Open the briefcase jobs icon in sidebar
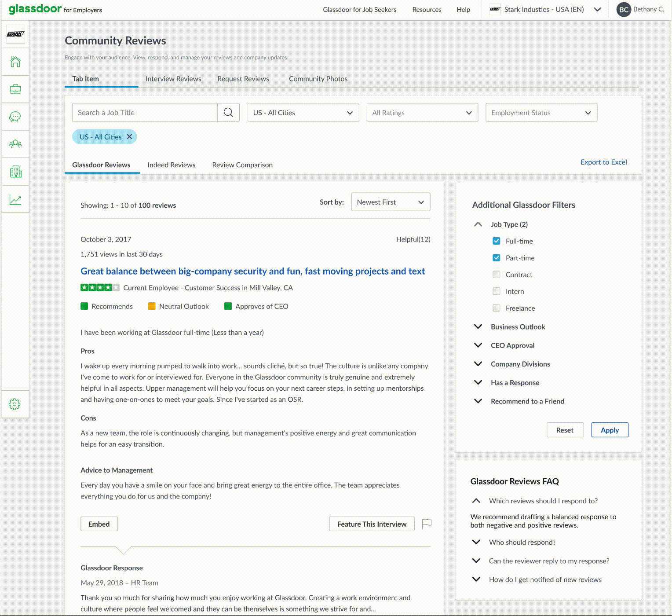 [15, 89]
